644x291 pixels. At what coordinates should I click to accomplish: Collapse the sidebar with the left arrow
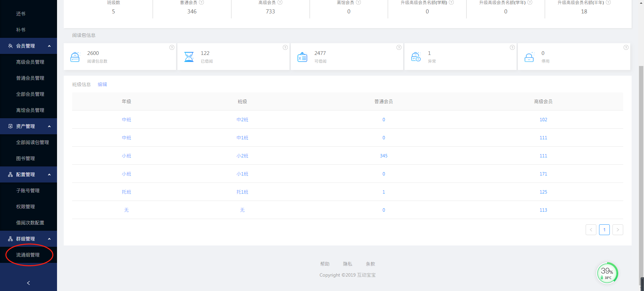29,283
